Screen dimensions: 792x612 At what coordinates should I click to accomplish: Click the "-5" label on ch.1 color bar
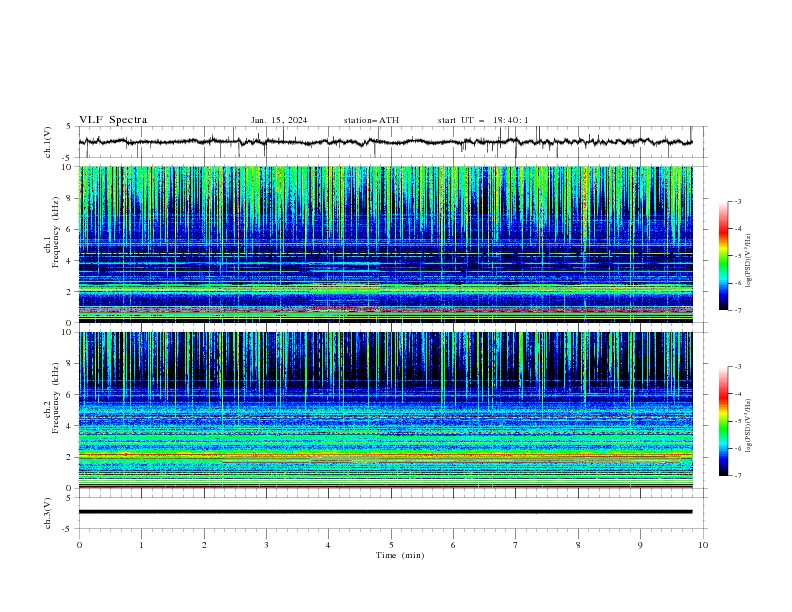point(737,256)
